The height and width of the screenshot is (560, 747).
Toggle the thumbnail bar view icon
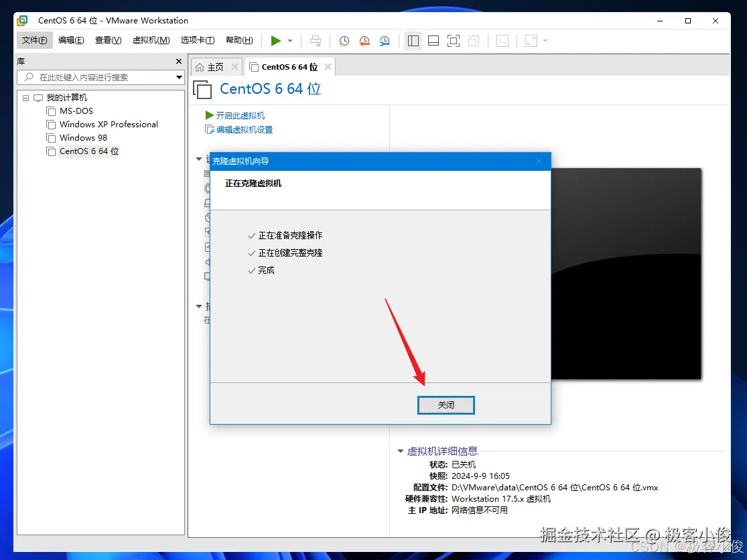pos(433,41)
